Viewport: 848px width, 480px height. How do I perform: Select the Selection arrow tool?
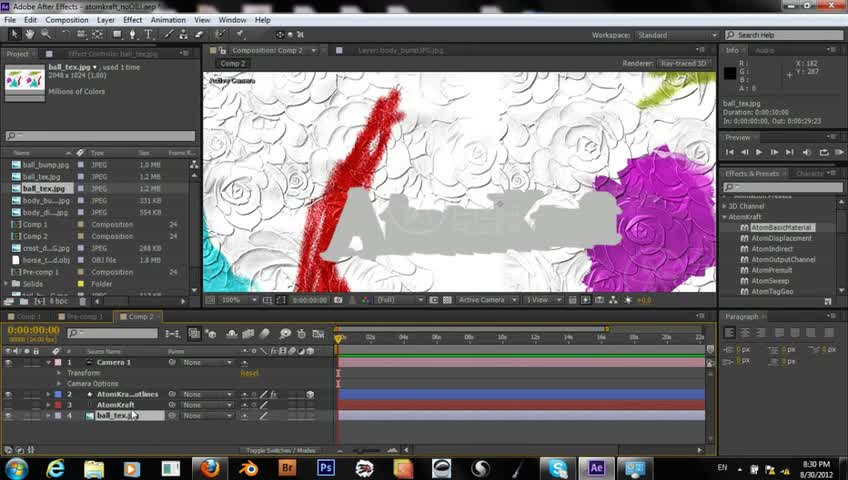pos(14,34)
